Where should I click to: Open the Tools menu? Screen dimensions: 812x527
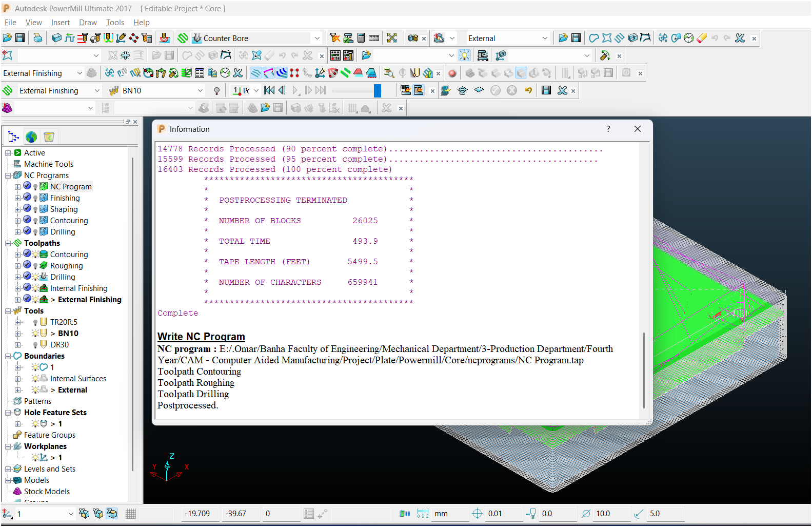coord(115,23)
